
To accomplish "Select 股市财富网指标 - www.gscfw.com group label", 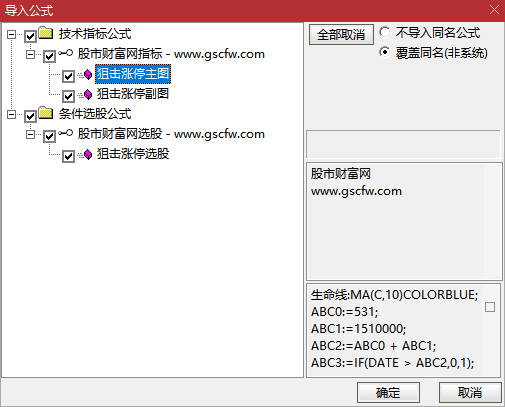I will click(x=171, y=54).
